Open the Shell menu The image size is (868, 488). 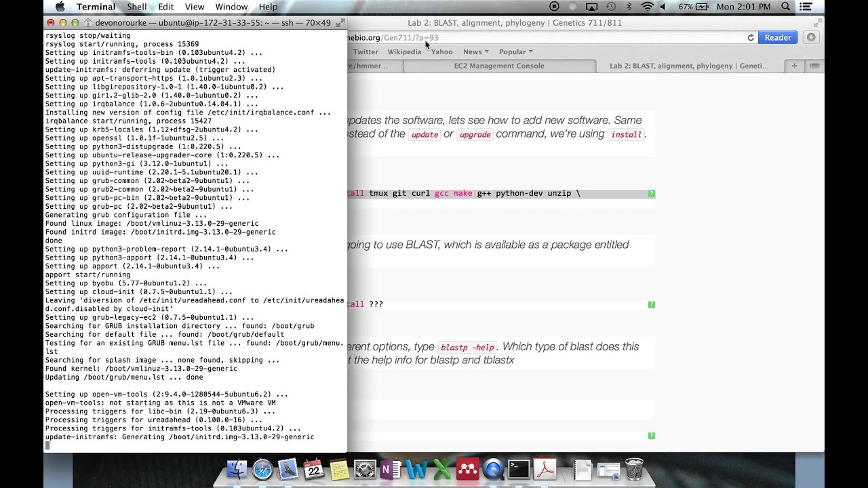point(137,7)
